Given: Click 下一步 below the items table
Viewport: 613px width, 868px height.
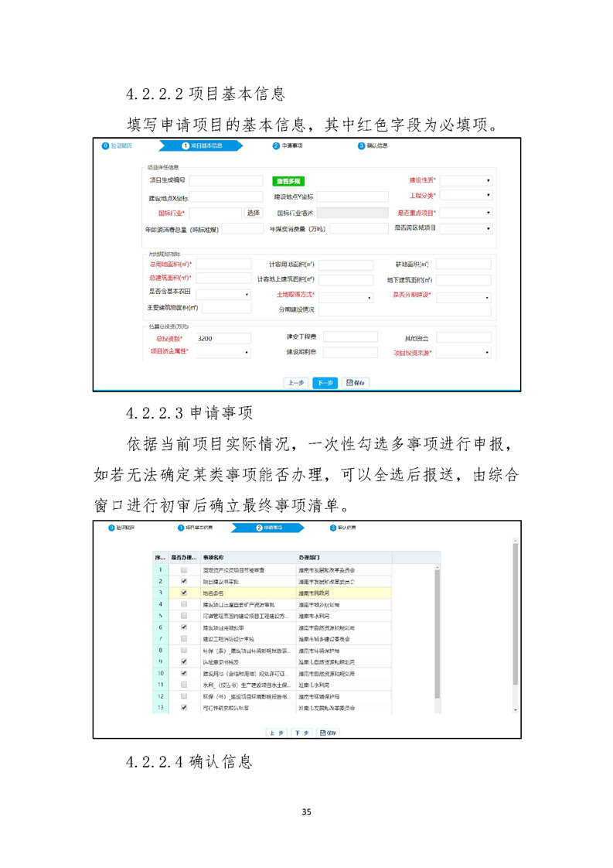Looking at the screenshot, I should coord(301,733).
